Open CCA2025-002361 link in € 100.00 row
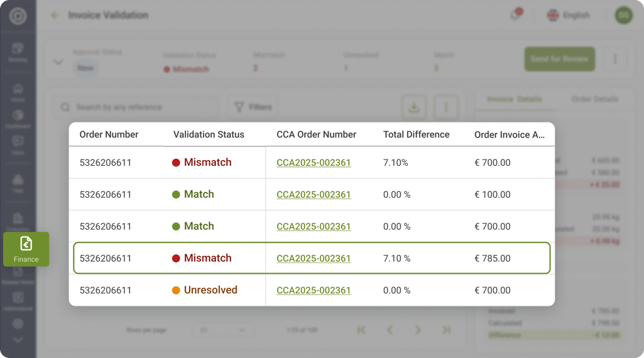Image resolution: width=644 pixels, height=358 pixels. pyautogui.click(x=314, y=194)
